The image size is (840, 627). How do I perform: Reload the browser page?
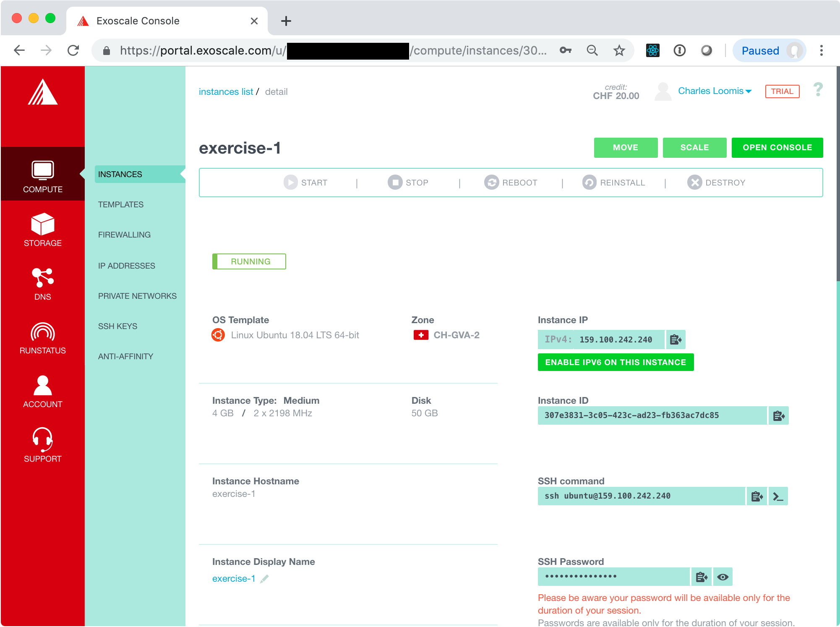pos(73,50)
